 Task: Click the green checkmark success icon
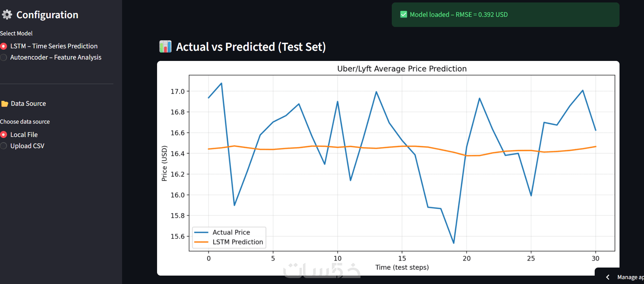coord(403,14)
